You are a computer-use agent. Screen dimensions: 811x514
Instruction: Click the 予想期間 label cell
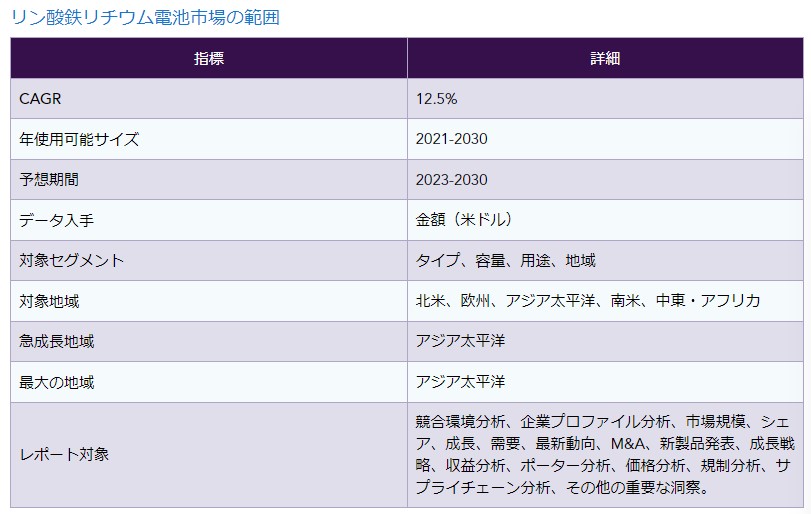[49, 180]
